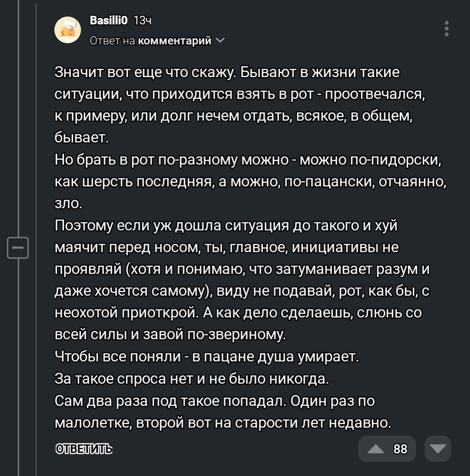Open the BasilliO username link
Viewport: 470px width, 476px height.
pos(108,20)
